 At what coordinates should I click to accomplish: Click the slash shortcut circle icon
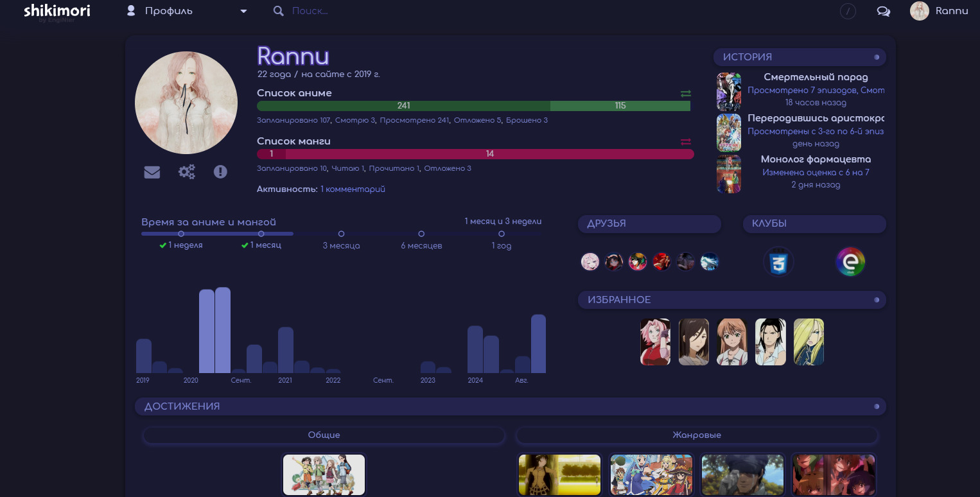tap(848, 12)
